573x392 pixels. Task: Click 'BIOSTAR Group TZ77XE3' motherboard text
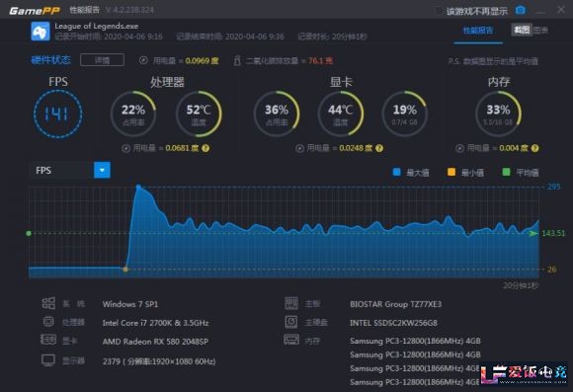(x=396, y=304)
